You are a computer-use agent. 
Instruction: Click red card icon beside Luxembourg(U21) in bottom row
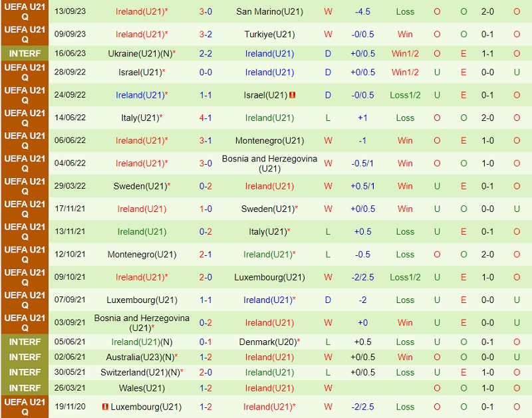[105, 406]
